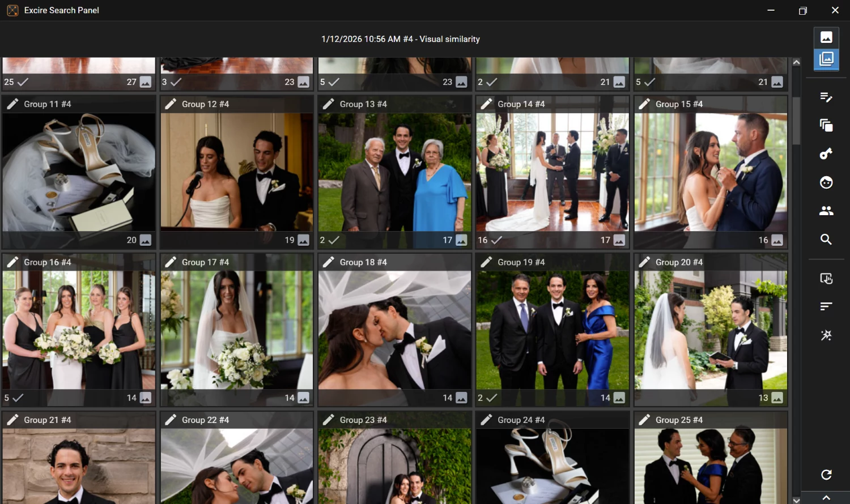Click the 14 image-count icon in Group 17
The width and height of the screenshot is (850, 504).
[304, 398]
